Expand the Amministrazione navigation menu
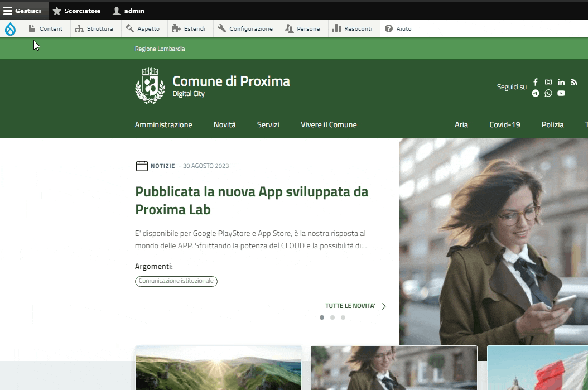Viewport: 588px width, 390px height. [163, 124]
